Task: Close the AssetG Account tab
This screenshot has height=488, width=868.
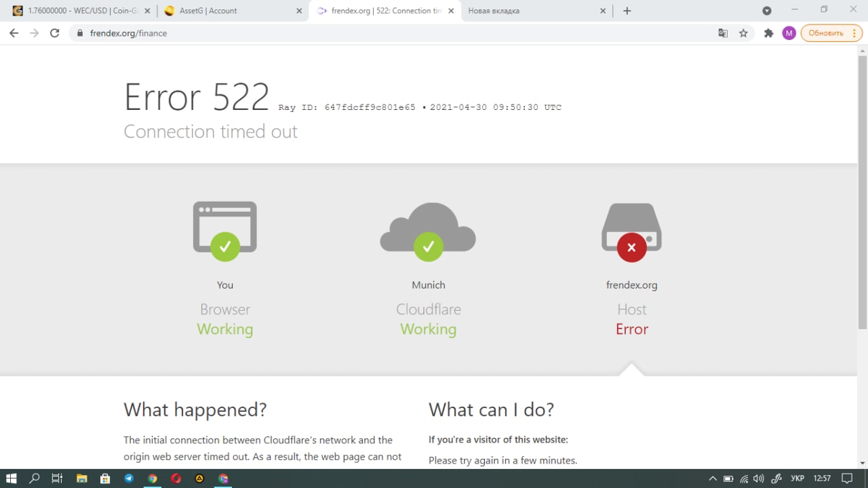Action: tap(299, 11)
